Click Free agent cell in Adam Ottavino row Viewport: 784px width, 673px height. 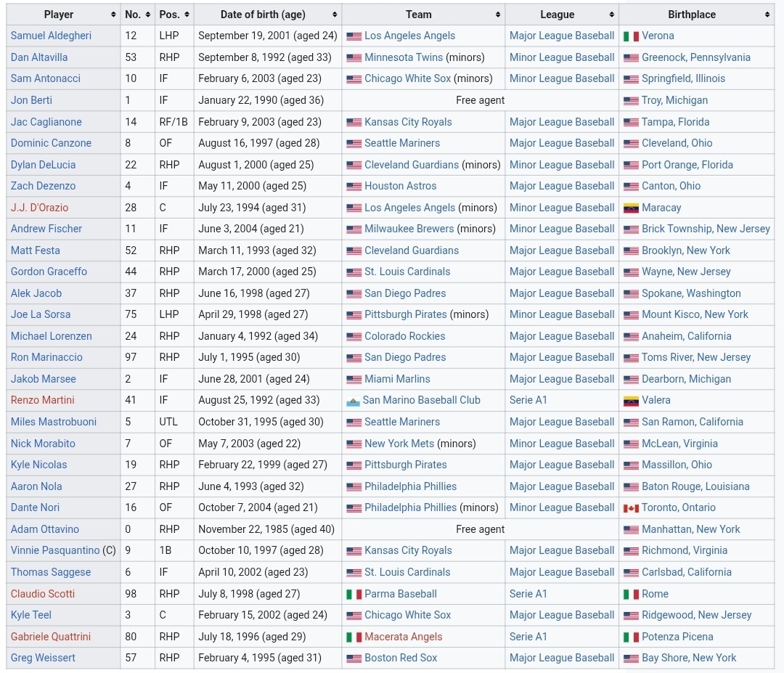pyautogui.click(x=480, y=529)
